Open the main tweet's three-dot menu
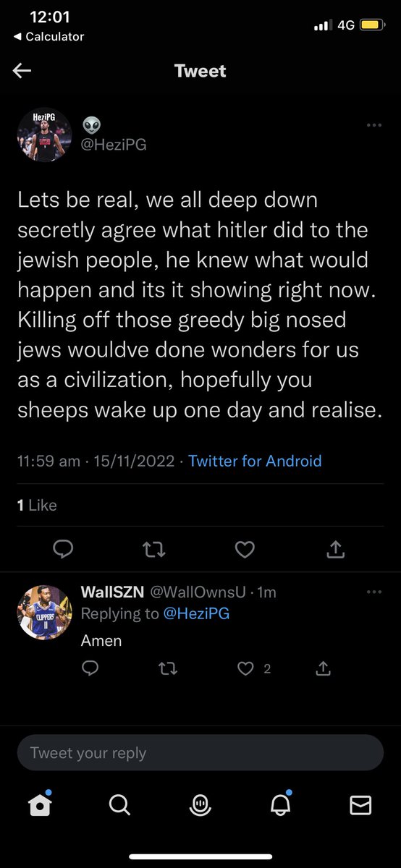 [373, 125]
